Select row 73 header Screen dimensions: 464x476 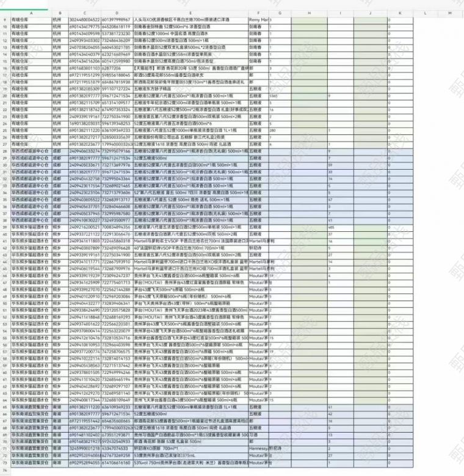tap(5, 463)
